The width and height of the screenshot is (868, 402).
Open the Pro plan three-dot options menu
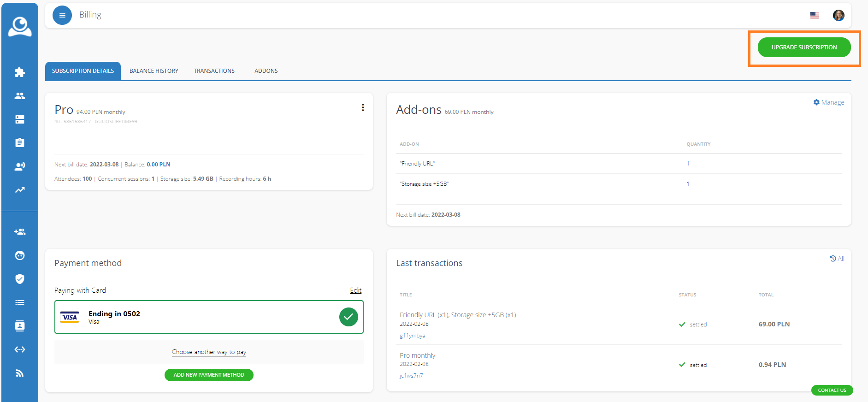[x=363, y=107]
